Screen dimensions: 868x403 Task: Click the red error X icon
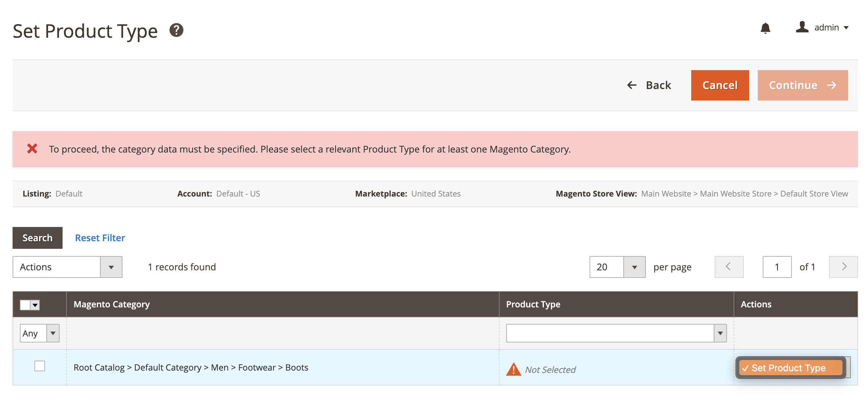click(32, 149)
